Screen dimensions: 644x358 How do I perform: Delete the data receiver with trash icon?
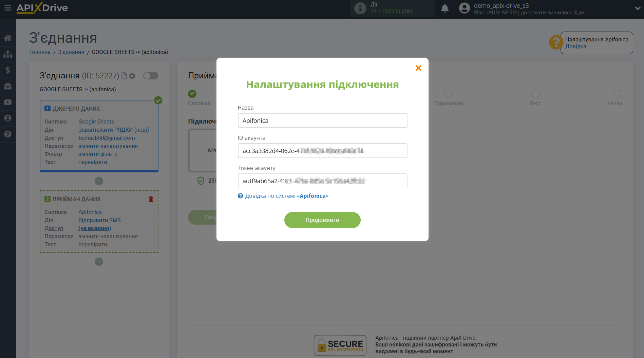151,199
